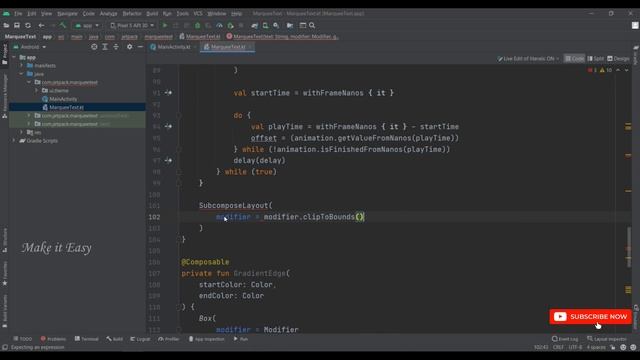
Task: Toggle Favorites side tab
Action: [x=4, y=273]
